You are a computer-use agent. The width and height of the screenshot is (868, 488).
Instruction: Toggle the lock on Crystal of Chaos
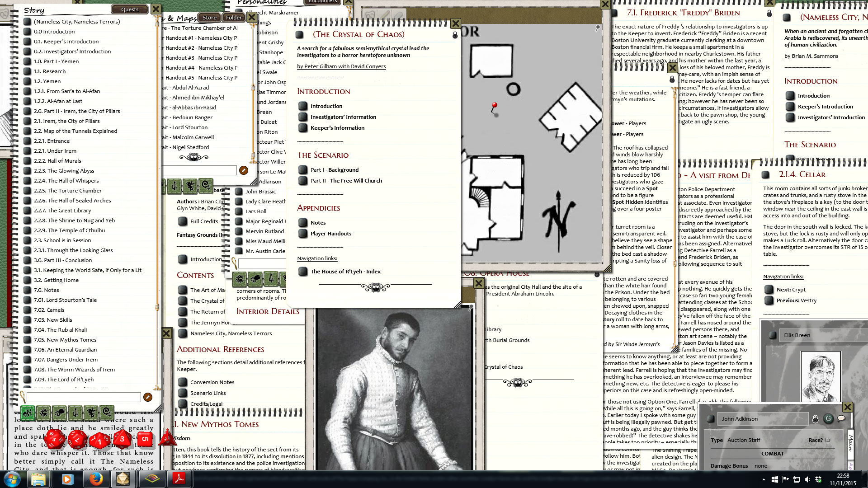[x=455, y=35]
